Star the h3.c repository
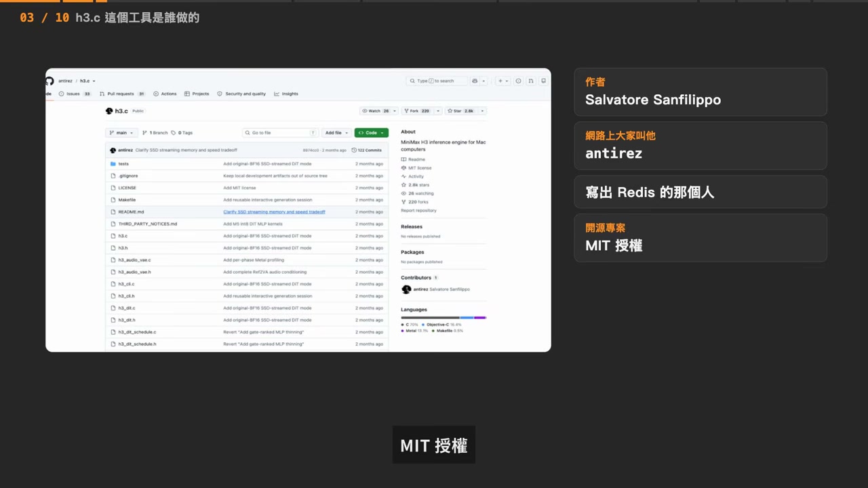Image resolution: width=868 pixels, height=488 pixels. (x=461, y=110)
